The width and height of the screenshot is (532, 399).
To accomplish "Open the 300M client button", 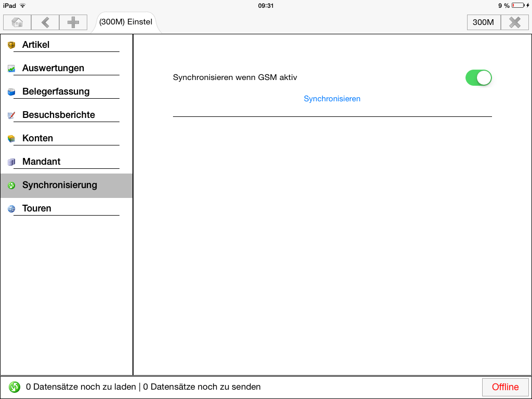I will coord(484,22).
